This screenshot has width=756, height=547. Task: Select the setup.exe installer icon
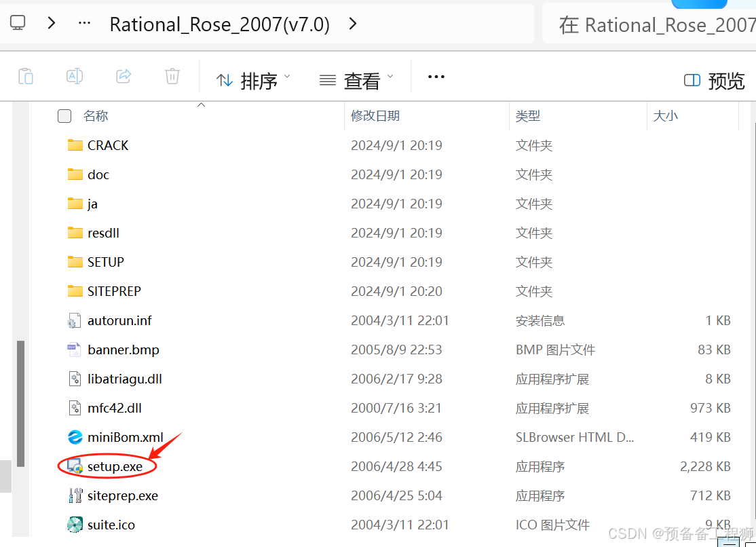pyautogui.click(x=75, y=466)
